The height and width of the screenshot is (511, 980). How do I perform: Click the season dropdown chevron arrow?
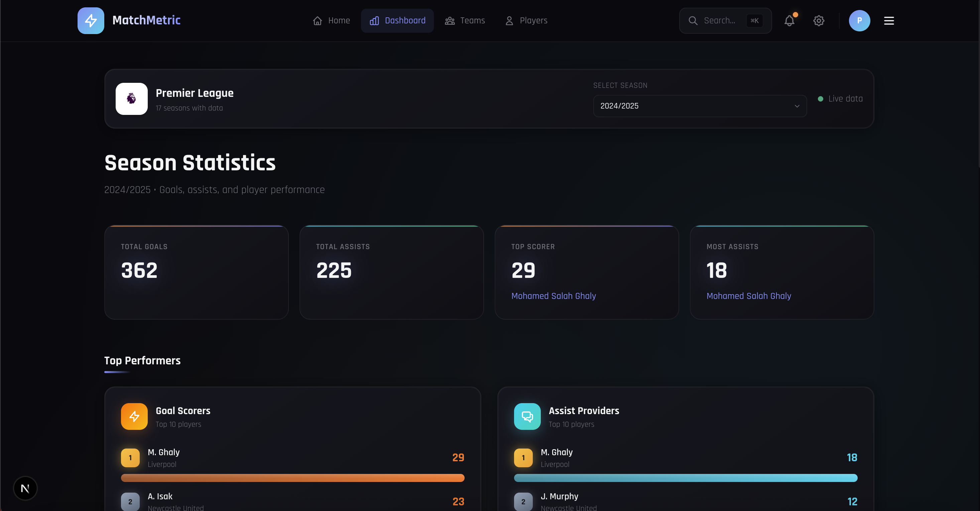[x=797, y=106]
